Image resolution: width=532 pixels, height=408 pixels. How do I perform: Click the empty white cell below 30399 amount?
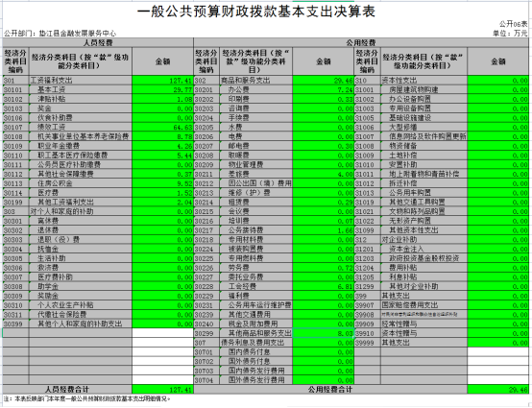pos(162,333)
